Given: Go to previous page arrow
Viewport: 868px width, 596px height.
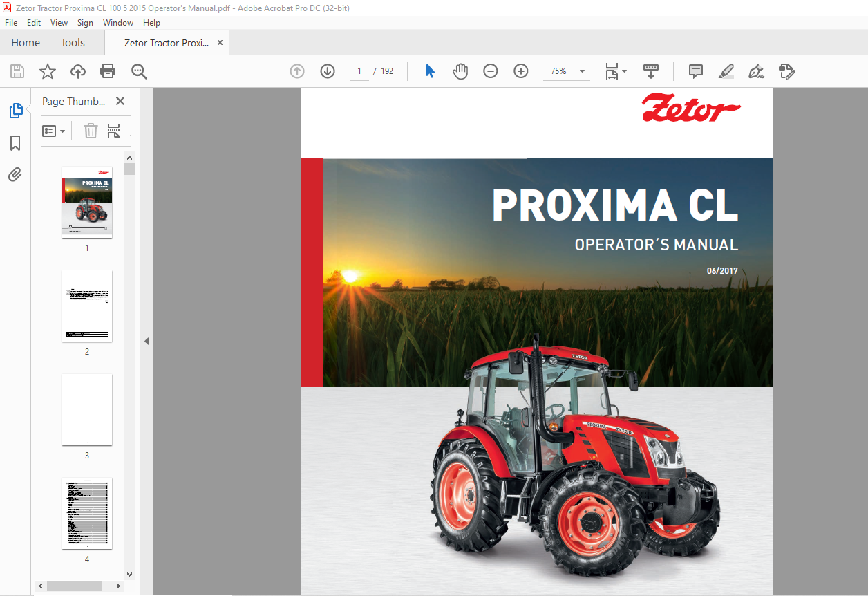Looking at the screenshot, I should click(x=297, y=71).
